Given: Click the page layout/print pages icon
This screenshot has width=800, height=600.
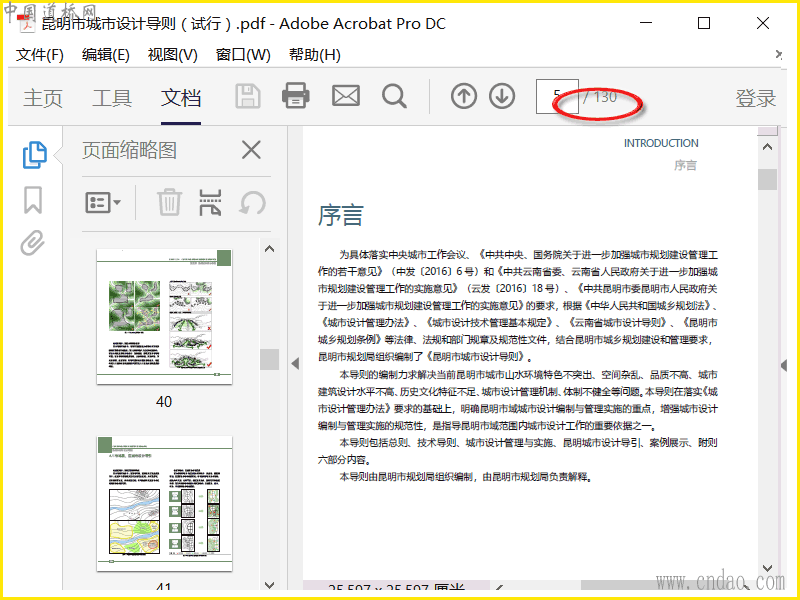Looking at the screenshot, I should (x=210, y=202).
